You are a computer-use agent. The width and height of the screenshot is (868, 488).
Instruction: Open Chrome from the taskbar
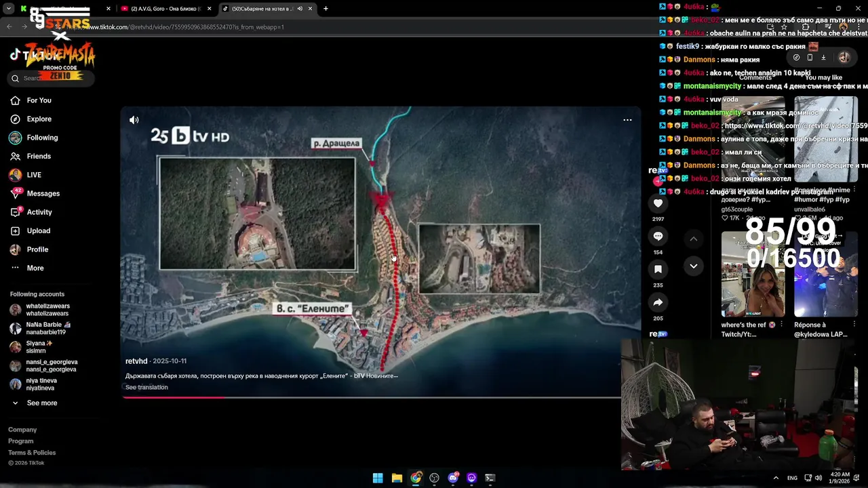click(416, 478)
